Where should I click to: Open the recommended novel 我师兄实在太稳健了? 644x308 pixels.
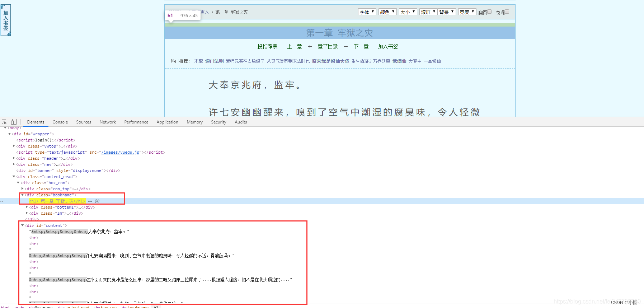245,61
